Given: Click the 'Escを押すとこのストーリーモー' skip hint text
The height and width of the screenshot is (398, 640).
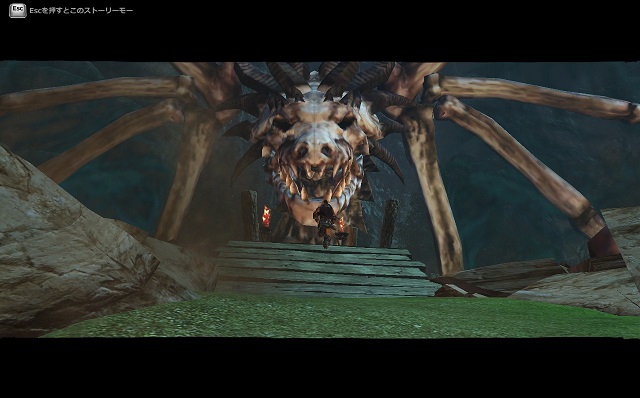Looking at the screenshot, I should (x=81, y=11).
